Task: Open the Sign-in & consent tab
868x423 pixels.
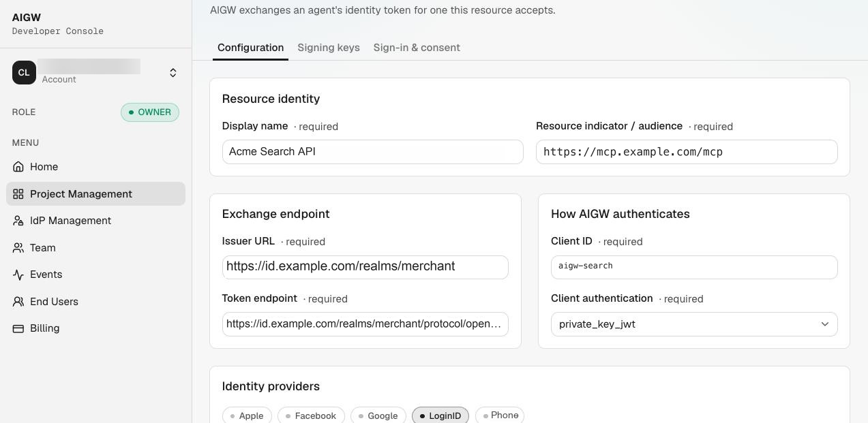Action: click(417, 48)
